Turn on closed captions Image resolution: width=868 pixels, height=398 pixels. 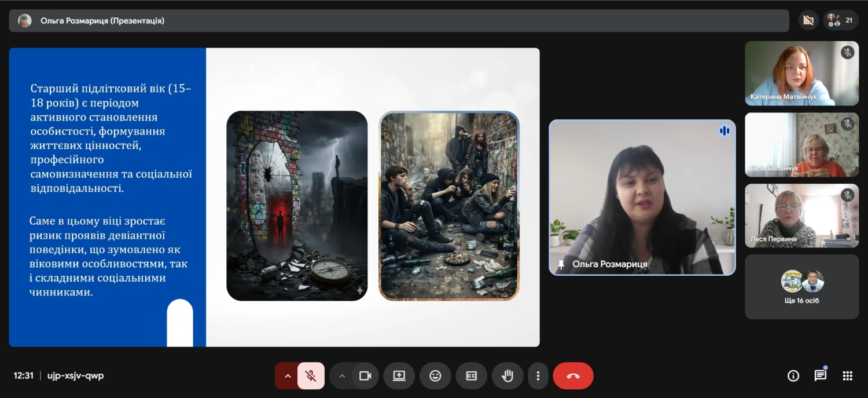(472, 376)
